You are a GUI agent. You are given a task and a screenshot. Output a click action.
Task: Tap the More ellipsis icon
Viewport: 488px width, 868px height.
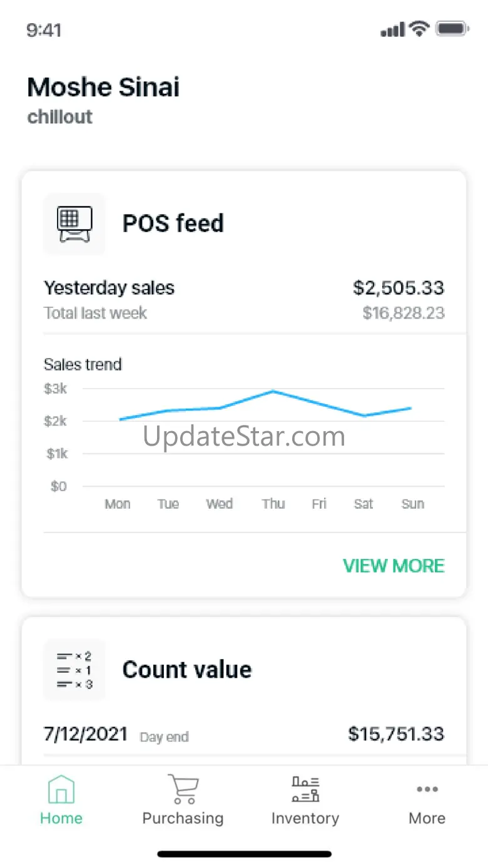pos(427,789)
